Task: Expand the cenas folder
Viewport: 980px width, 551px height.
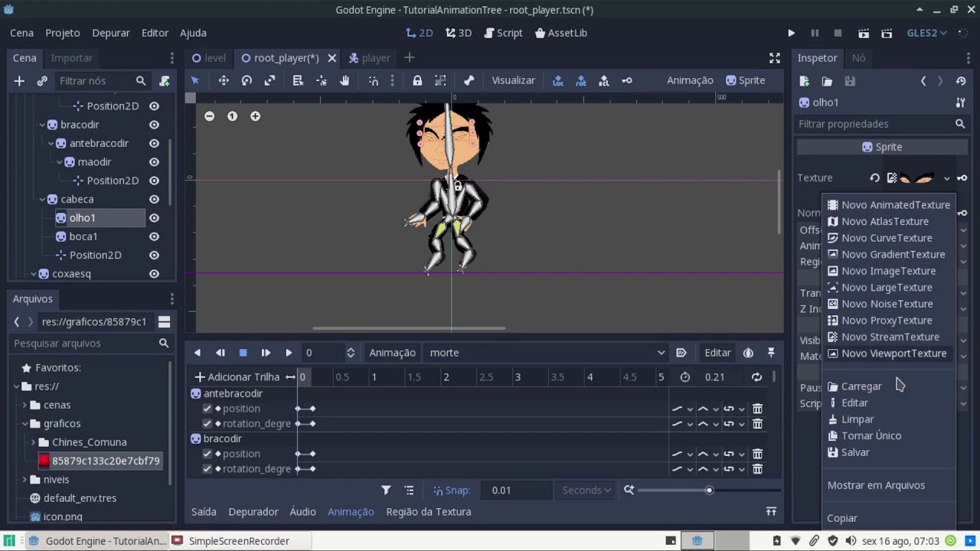Action: coord(24,405)
